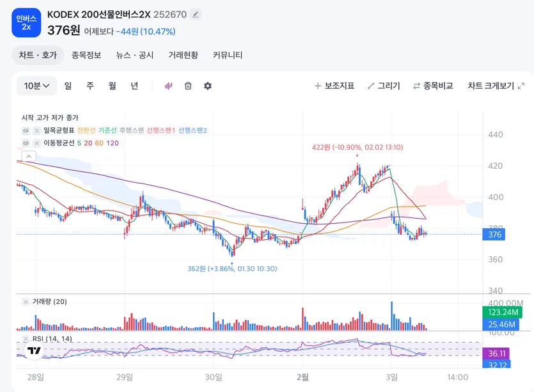Viewport: 534px width, 392px height.
Task: Collapse the indicator legend with chevron
Action: tap(29, 156)
